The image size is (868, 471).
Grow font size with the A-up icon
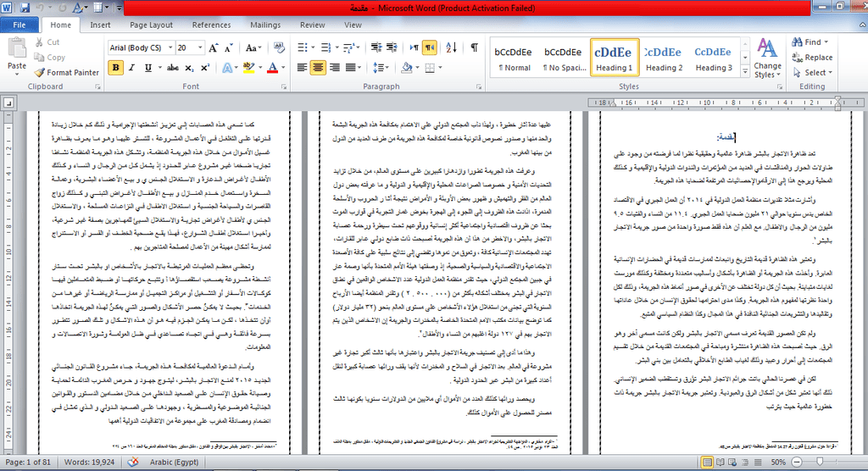[214, 48]
